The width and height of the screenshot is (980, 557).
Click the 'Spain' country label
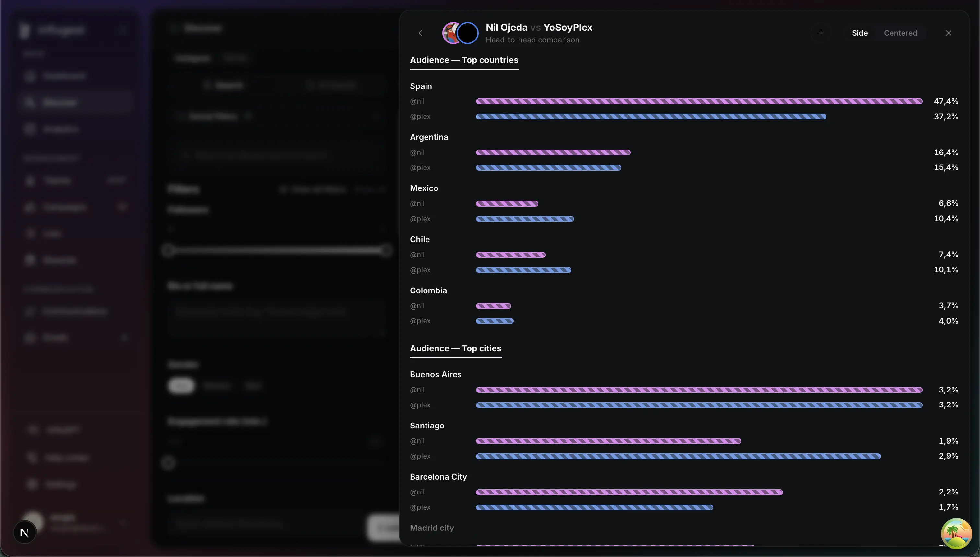pos(421,86)
